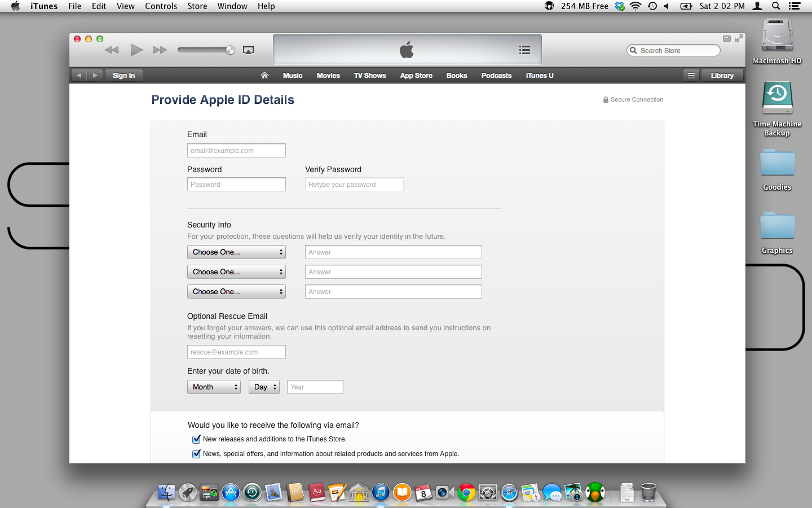Click the AirPlay icon
812x508 pixels.
click(x=248, y=50)
